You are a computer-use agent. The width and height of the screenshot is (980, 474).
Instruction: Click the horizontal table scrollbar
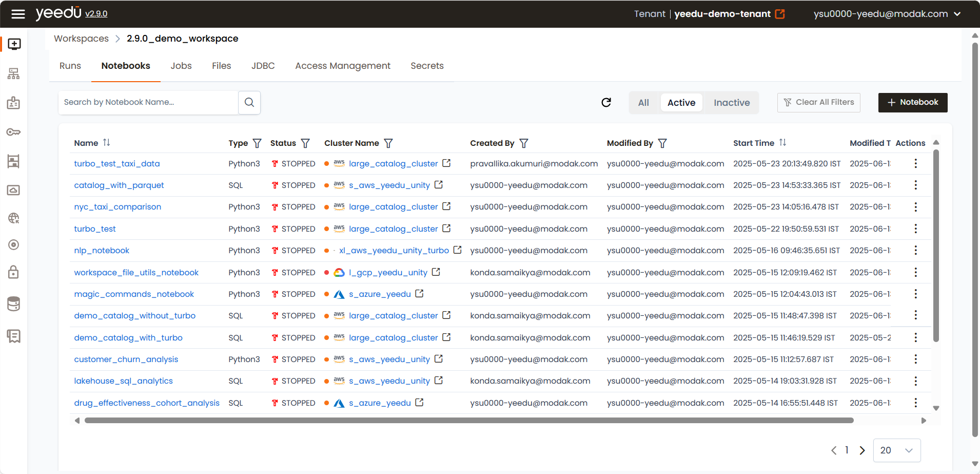click(469, 420)
